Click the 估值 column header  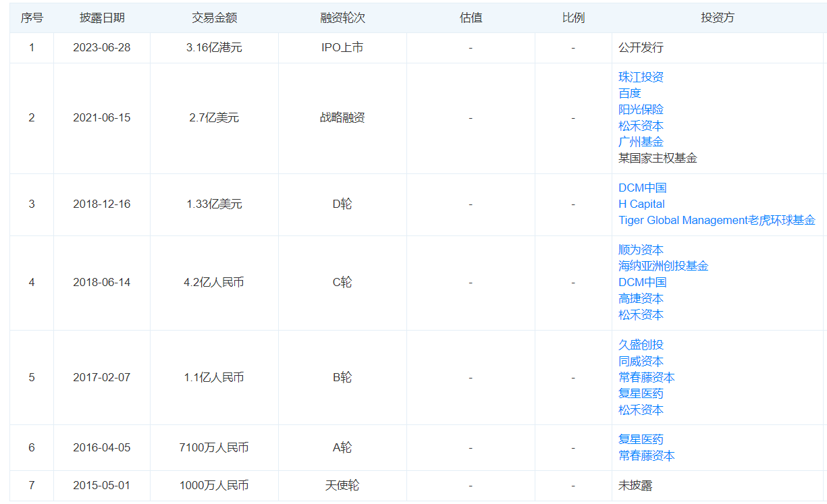pyautogui.click(x=471, y=18)
